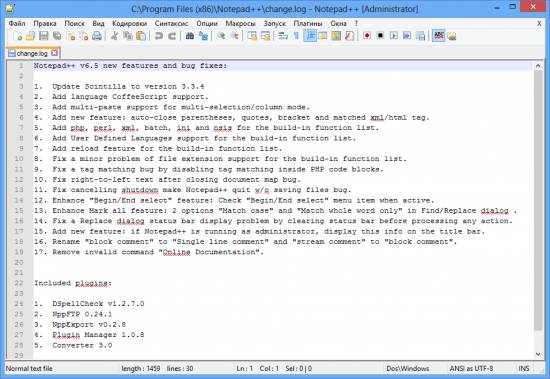Click the Undo arrow icon
550x379 pixels.
point(159,36)
